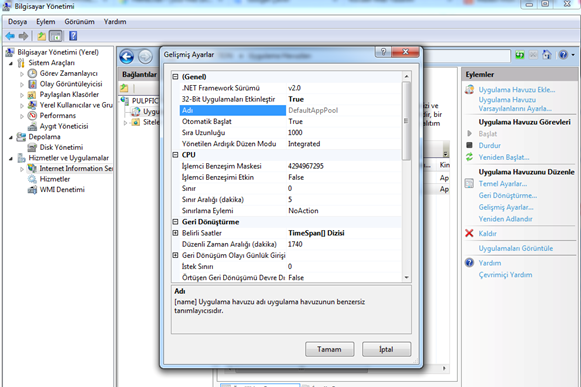Open the Görünüm menu
Image resolution: width=581 pixels, height=387 pixels.
pos(79,22)
